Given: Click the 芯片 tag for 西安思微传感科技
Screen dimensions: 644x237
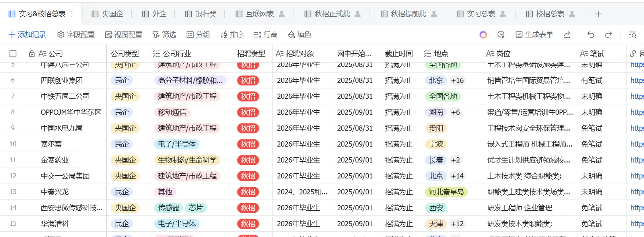Looking at the screenshot, I should click(196, 208).
